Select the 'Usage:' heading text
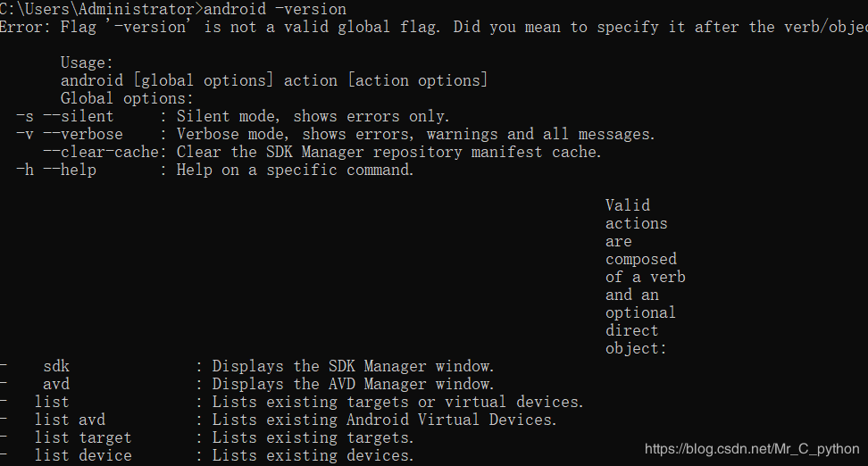Viewport: 868px width, 466px height. pos(87,62)
